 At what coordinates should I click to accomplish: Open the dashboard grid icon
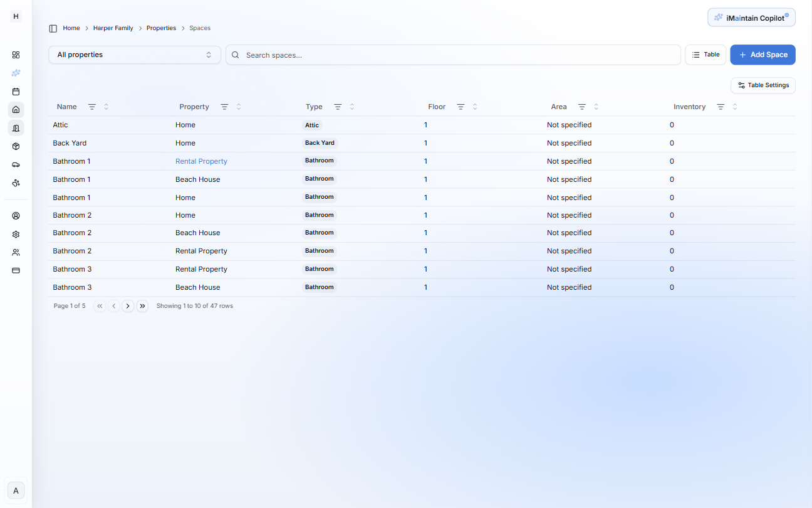16,55
